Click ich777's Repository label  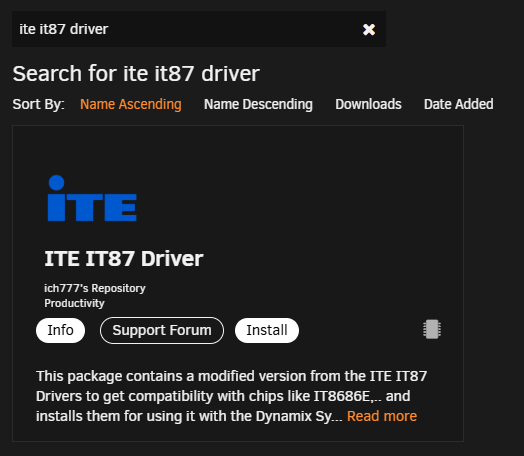[x=95, y=288]
